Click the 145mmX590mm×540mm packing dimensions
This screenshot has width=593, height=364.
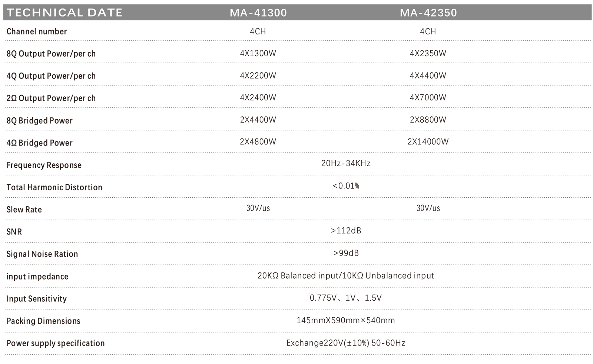click(345, 320)
